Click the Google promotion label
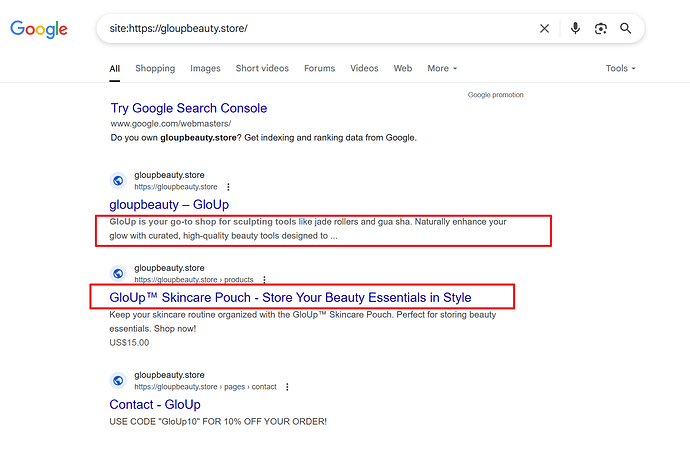 (495, 95)
